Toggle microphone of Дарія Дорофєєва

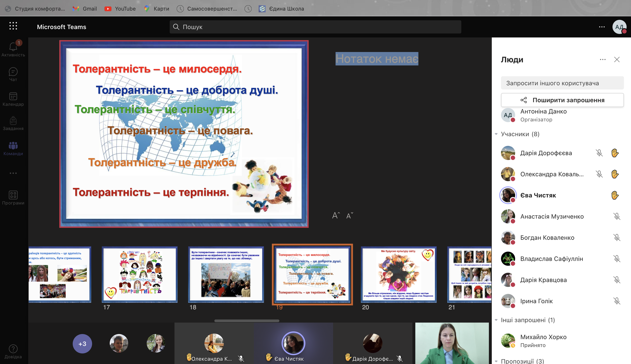[x=599, y=153]
